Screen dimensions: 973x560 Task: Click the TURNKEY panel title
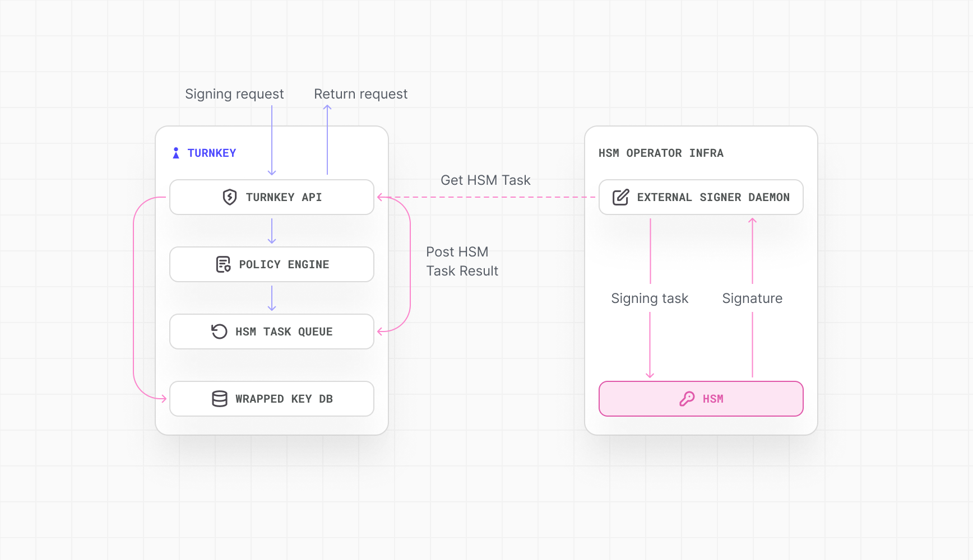coord(212,153)
